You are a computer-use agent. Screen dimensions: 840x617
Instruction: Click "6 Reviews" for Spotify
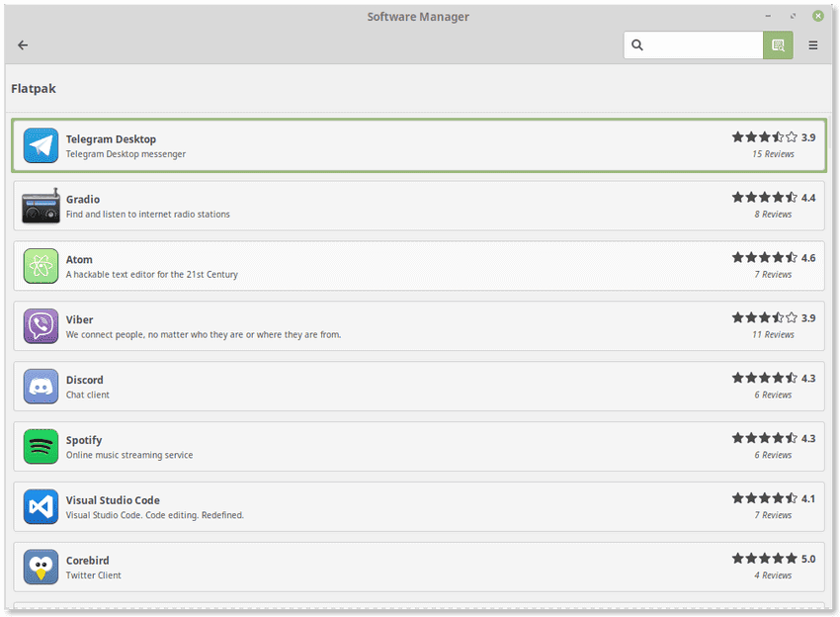(x=773, y=455)
